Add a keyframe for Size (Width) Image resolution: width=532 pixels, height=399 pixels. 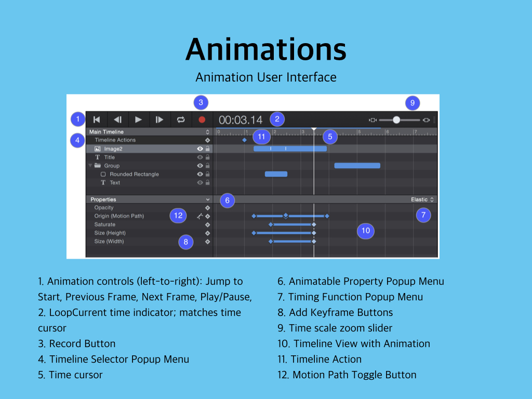[207, 242]
